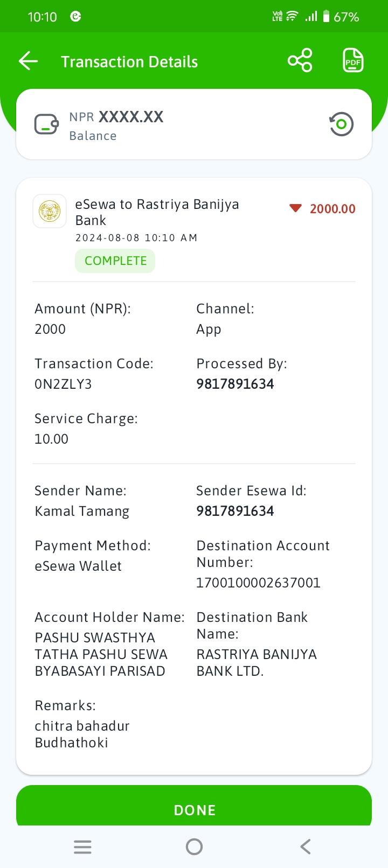Tap the Android system back chevron
The width and height of the screenshot is (388, 868).
[306, 847]
